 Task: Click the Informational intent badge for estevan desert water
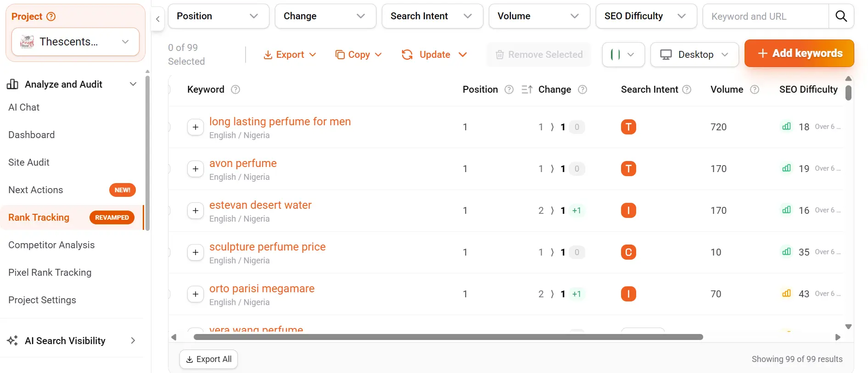pyautogui.click(x=628, y=211)
